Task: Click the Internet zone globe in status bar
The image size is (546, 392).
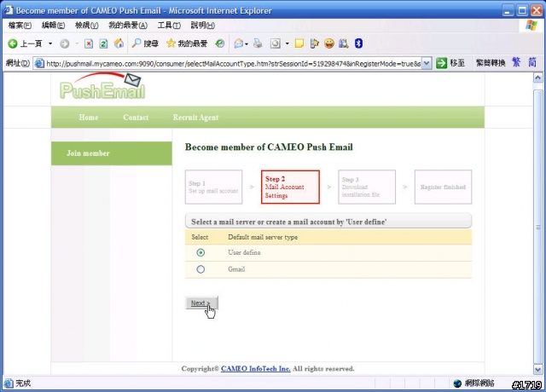Action: click(x=457, y=383)
